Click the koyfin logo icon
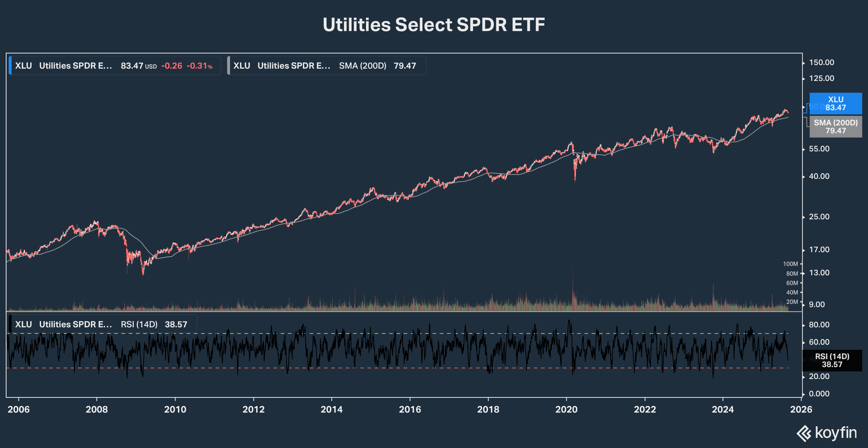The width and height of the screenshot is (868, 448). [x=804, y=433]
